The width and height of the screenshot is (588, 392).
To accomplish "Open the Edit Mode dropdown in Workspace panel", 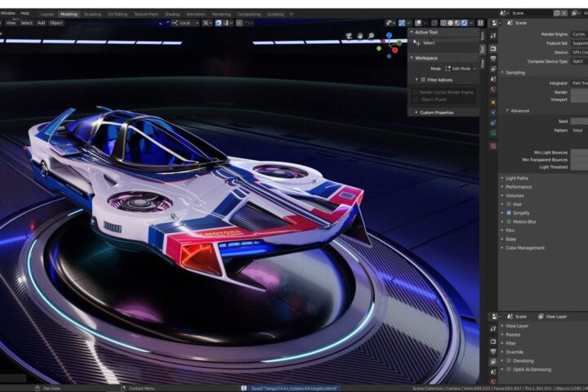I will point(461,69).
